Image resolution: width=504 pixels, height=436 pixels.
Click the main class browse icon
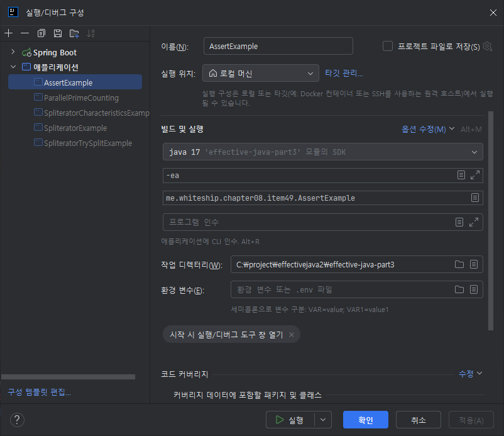point(474,198)
